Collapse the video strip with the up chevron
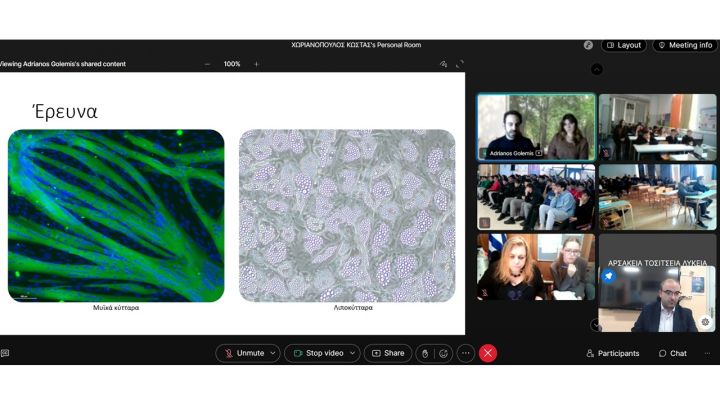 (597, 69)
